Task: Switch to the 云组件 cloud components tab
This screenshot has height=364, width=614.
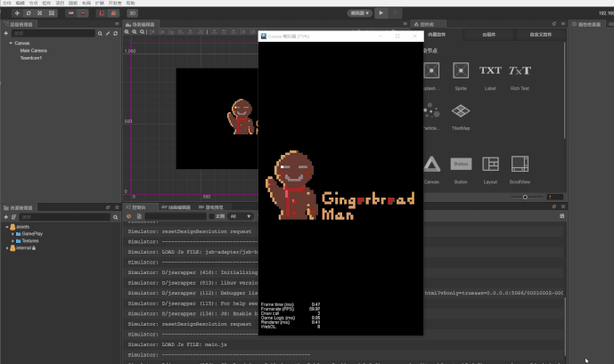Action: (x=488, y=35)
